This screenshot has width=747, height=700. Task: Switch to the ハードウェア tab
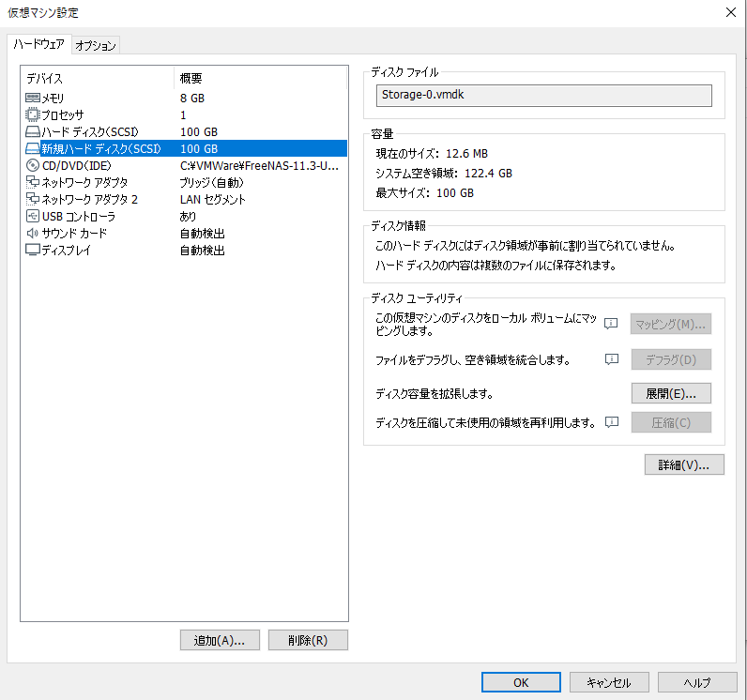[39, 44]
